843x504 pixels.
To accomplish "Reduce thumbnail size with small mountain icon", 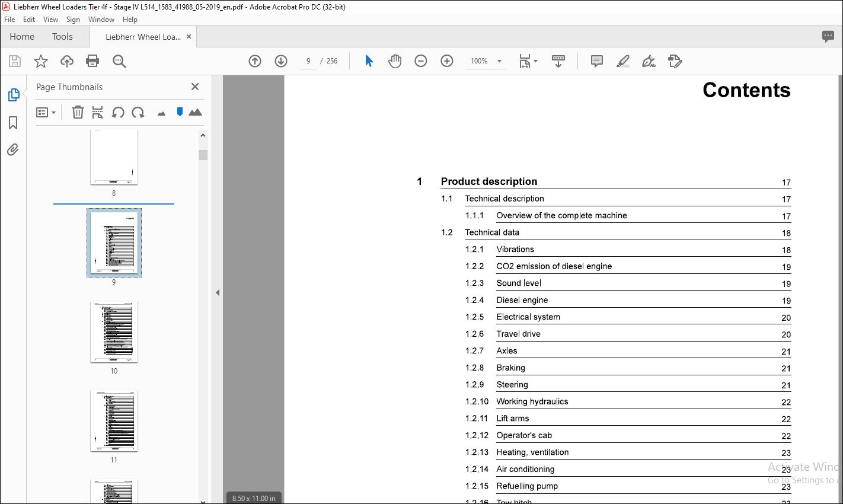I will [161, 113].
